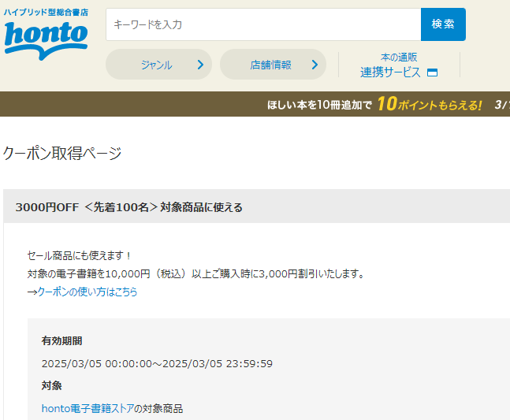Focus the keyword search input field
510x420 pixels.
click(x=263, y=24)
